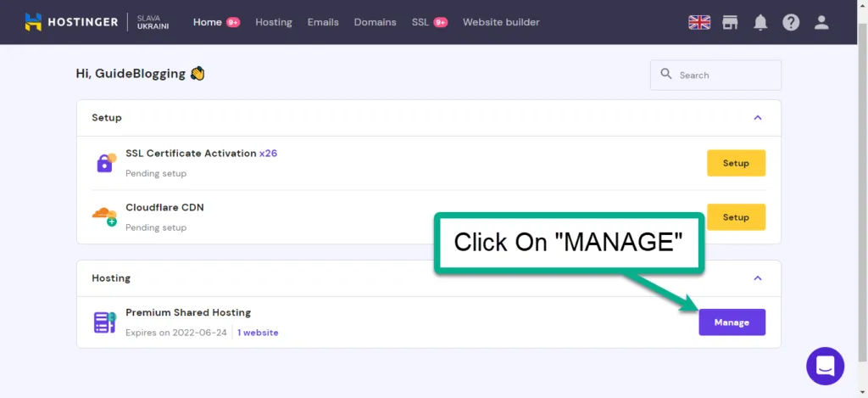Open the language selector UK flag
Viewport: 868px width, 398px height.
(699, 23)
